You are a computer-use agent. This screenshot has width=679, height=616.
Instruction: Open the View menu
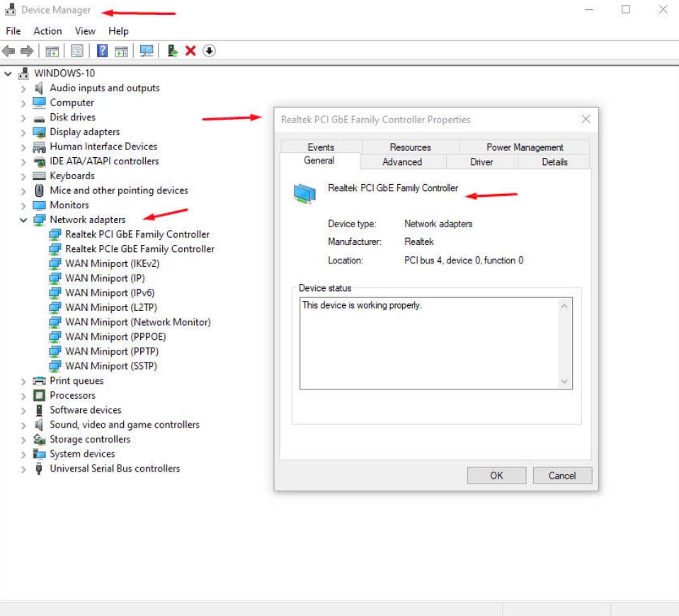pyautogui.click(x=85, y=31)
